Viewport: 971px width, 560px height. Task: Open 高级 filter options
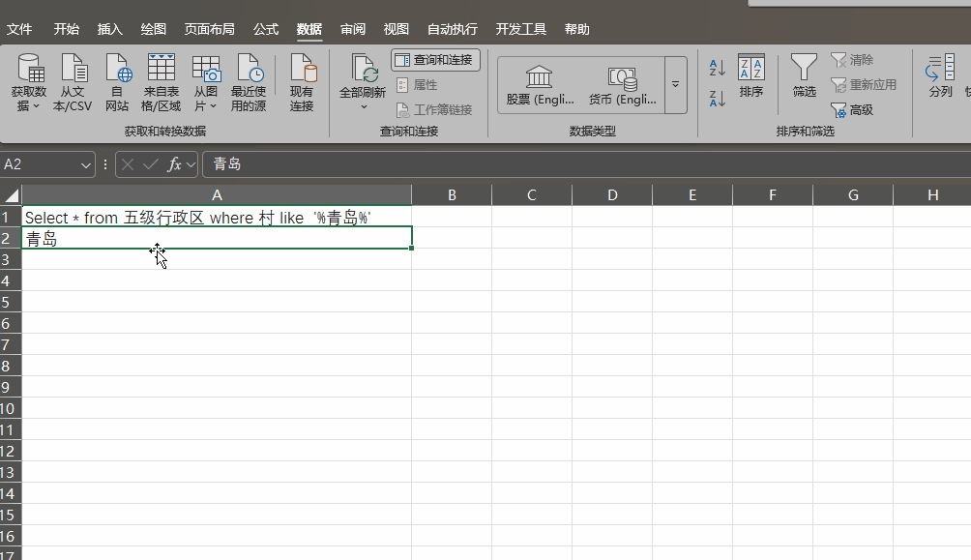pos(852,110)
